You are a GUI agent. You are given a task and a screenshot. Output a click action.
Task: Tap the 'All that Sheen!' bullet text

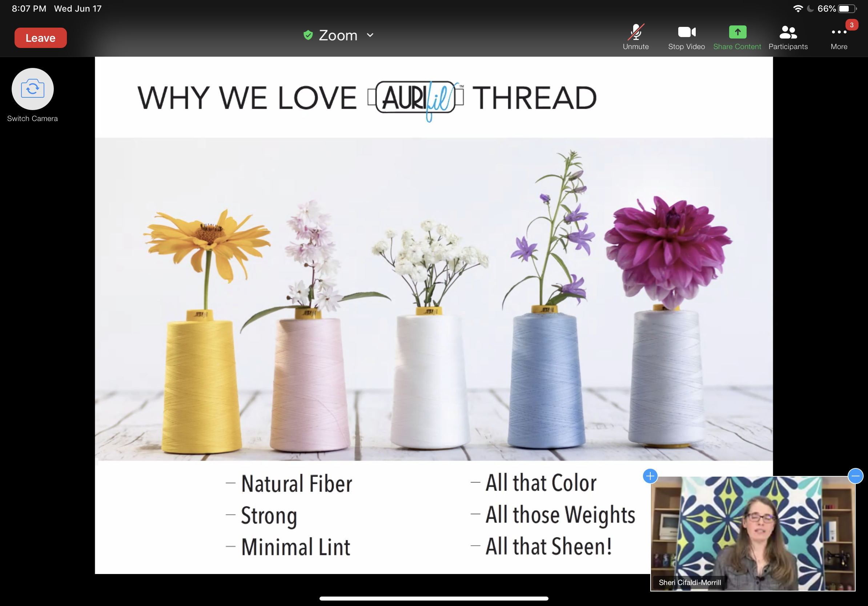pos(548,546)
